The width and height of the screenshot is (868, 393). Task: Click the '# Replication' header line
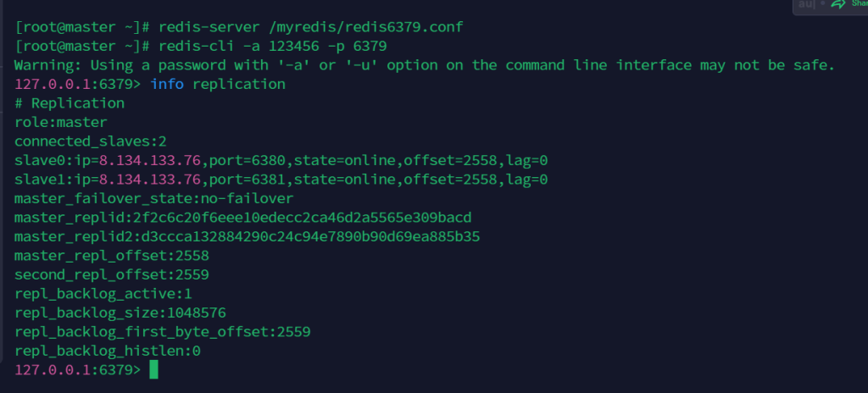click(70, 103)
